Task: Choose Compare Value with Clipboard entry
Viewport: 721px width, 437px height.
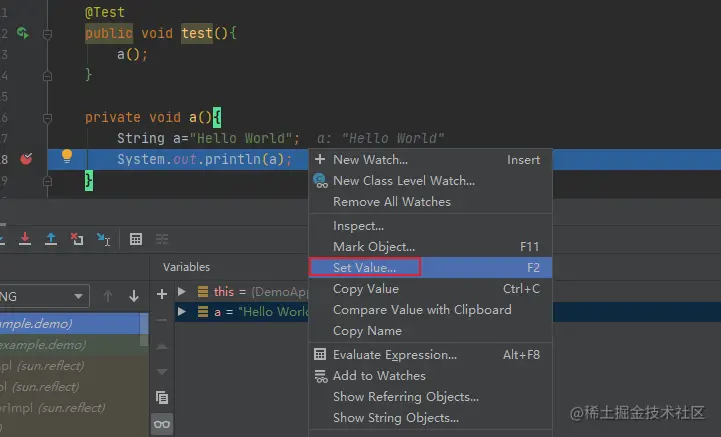Action: (x=430, y=310)
